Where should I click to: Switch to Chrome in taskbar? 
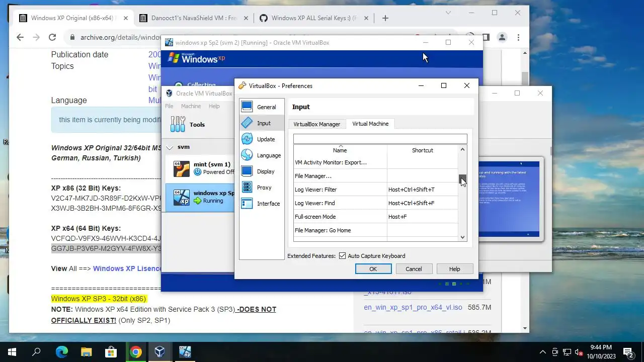pos(135,352)
